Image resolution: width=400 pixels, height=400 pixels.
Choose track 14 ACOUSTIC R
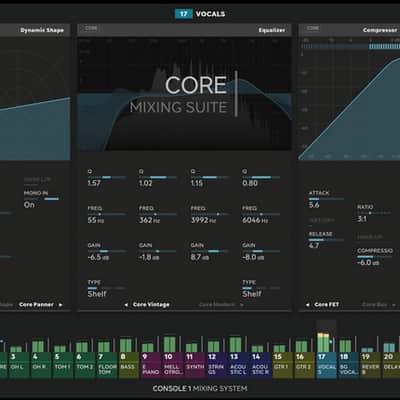(x=261, y=365)
